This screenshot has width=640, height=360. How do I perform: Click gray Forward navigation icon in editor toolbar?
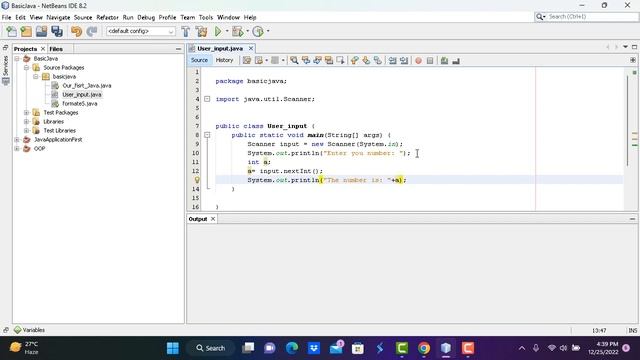click(275, 60)
